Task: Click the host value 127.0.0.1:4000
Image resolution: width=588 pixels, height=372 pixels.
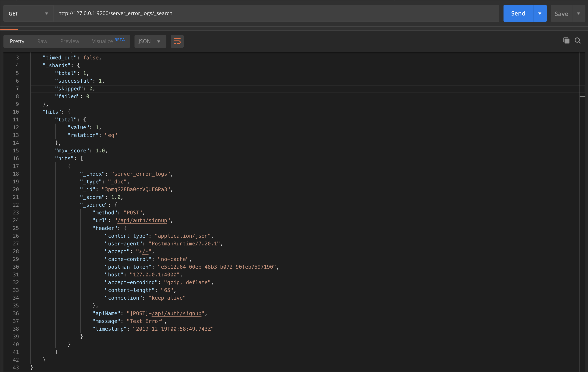Action: [x=155, y=275]
